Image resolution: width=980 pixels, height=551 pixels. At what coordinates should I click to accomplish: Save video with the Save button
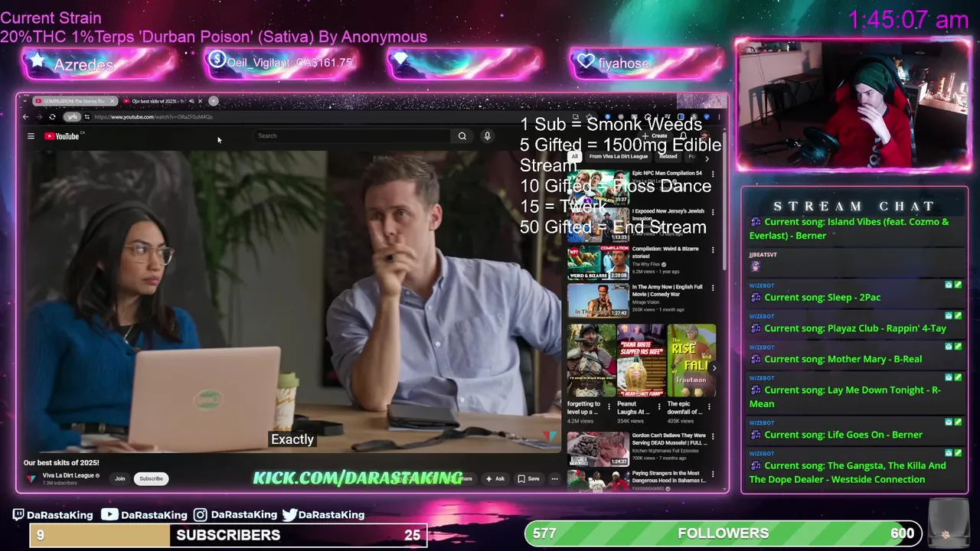pyautogui.click(x=528, y=479)
